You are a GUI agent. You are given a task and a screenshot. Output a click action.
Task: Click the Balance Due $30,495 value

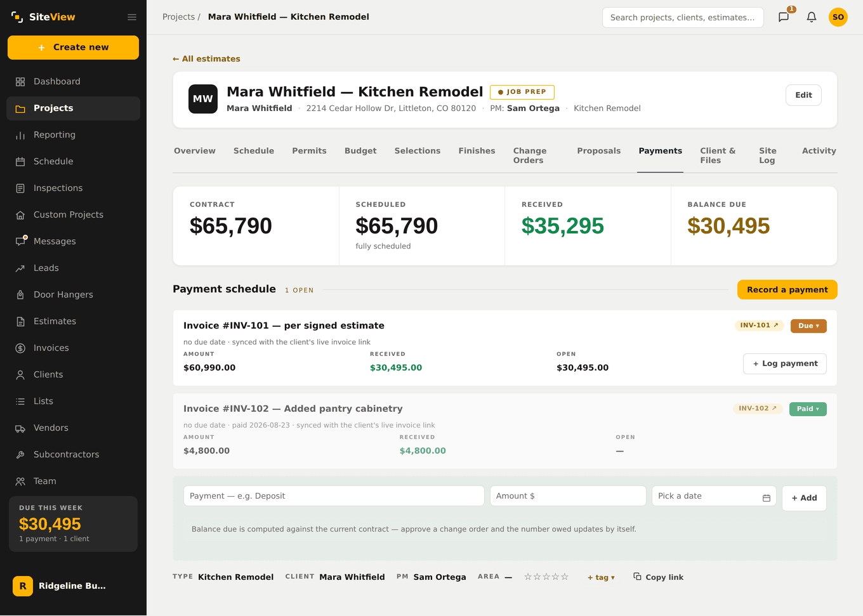728,226
